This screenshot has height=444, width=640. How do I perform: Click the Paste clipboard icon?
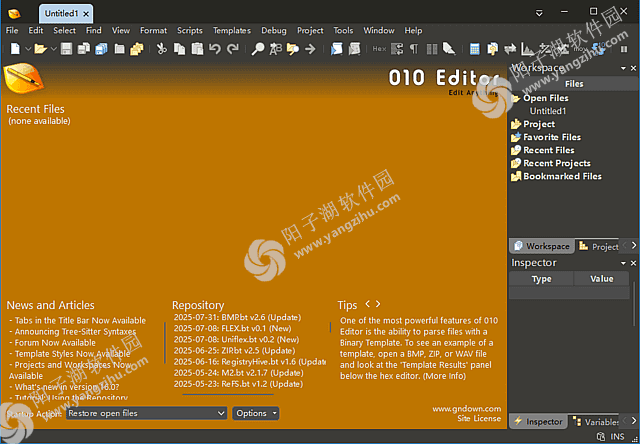tap(197, 49)
